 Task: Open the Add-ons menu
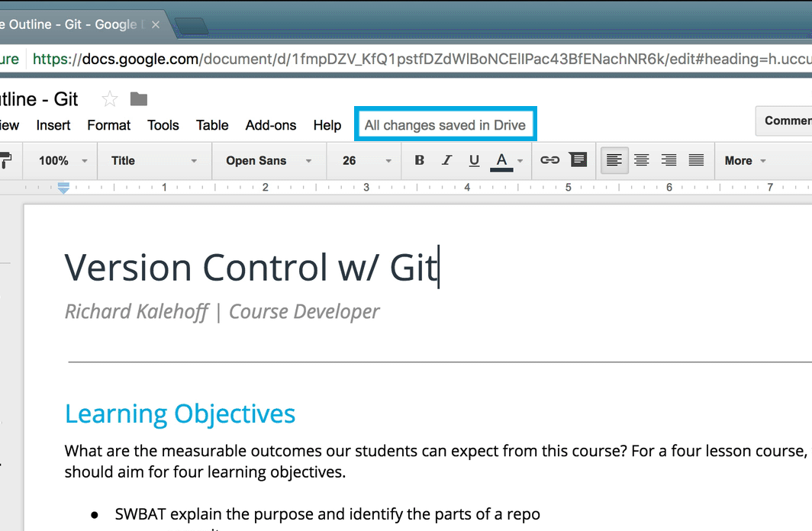(x=270, y=125)
